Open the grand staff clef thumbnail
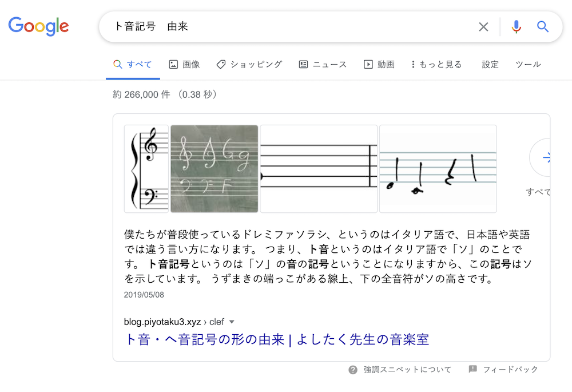Image resolution: width=572 pixels, height=392 pixels. [146, 169]
